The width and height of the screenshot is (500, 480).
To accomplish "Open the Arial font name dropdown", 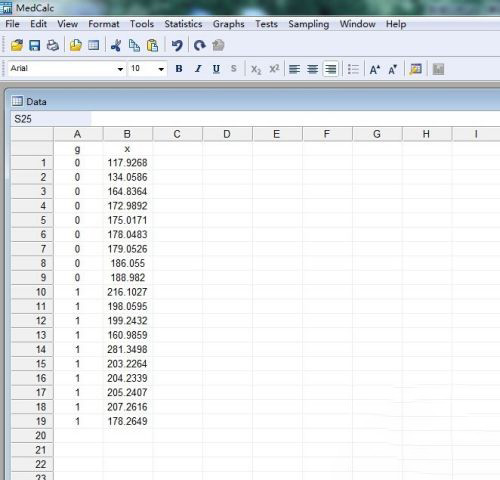I will click(x=67, y=69).
